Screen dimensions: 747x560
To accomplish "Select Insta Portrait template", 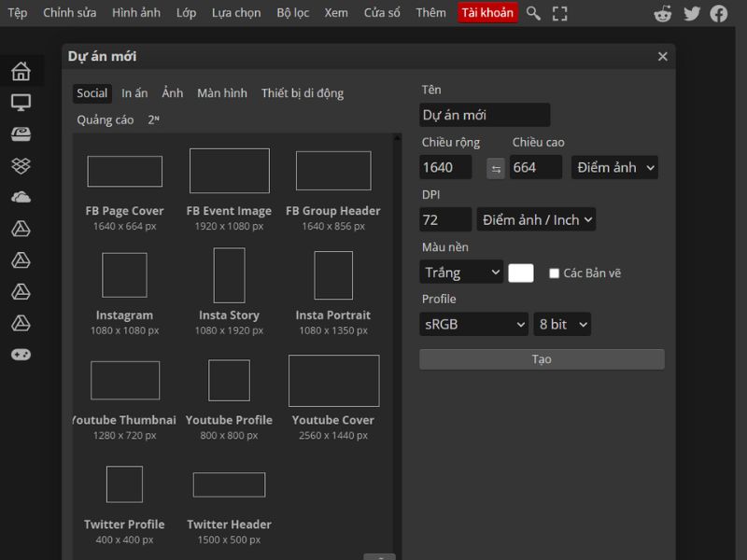I will 333,294.
